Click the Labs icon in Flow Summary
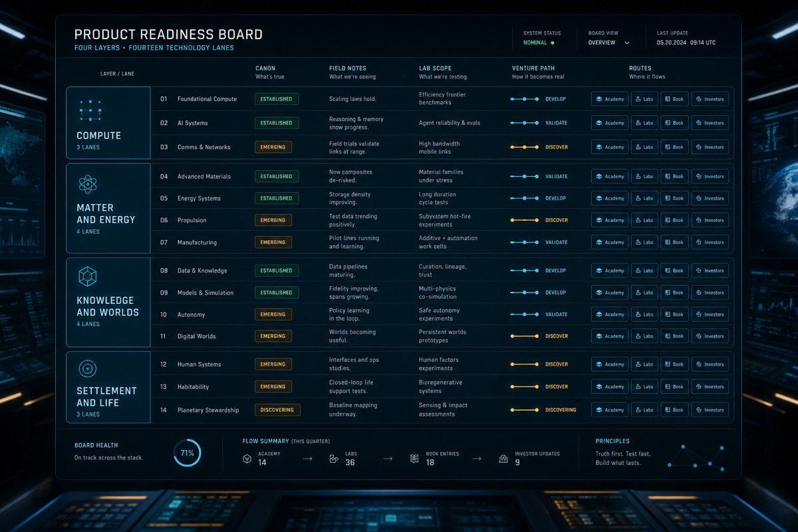 coord(334,459)
